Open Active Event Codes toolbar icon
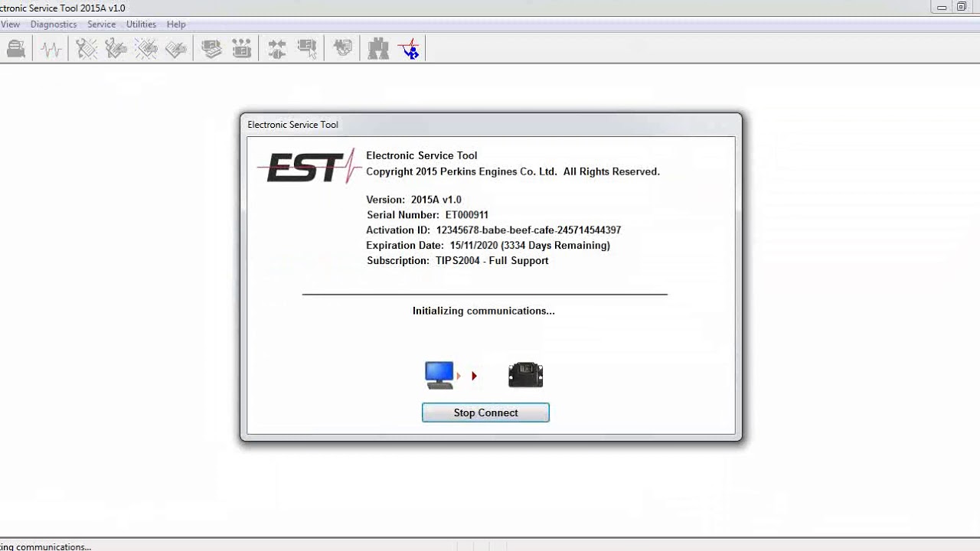The height and width of the screenshot is (551, 980). [x=146, y=50]
